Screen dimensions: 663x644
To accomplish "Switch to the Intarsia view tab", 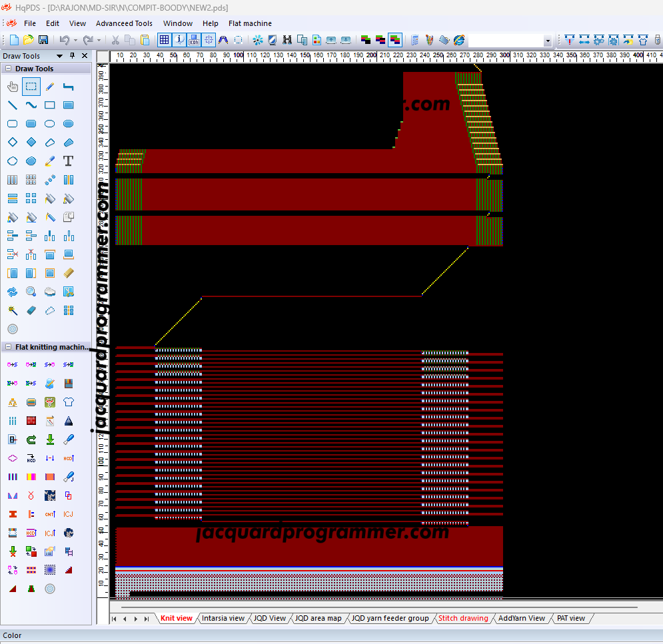I will point(223,619).
